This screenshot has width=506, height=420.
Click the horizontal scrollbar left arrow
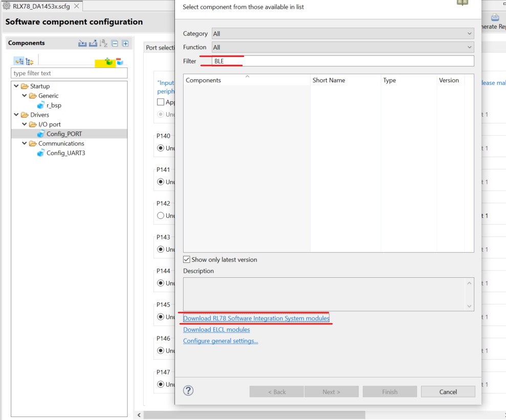(x=139, y=415)
